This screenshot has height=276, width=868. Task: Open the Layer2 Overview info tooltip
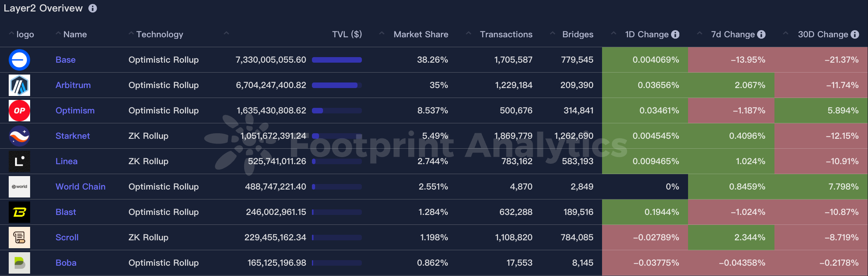click(x=92, y=8)
